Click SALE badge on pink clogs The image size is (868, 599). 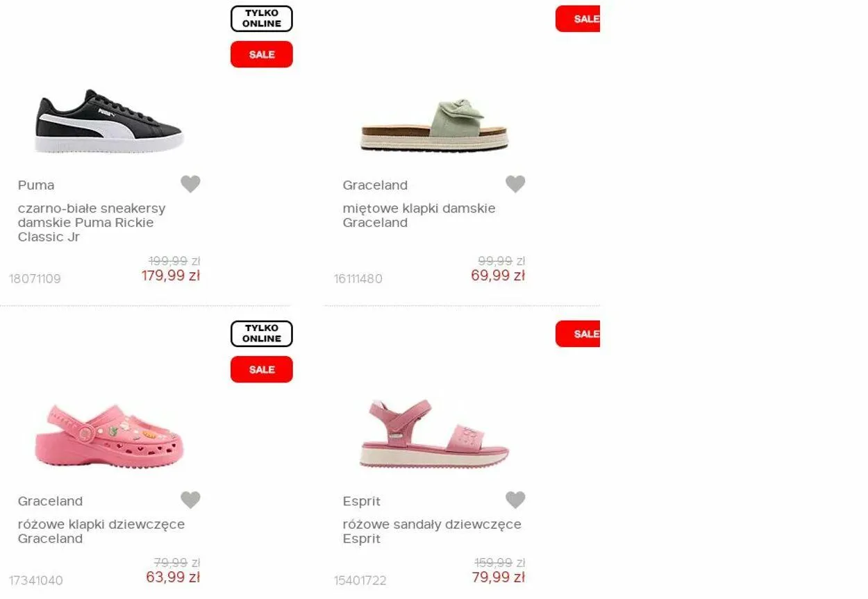point(262,369)
